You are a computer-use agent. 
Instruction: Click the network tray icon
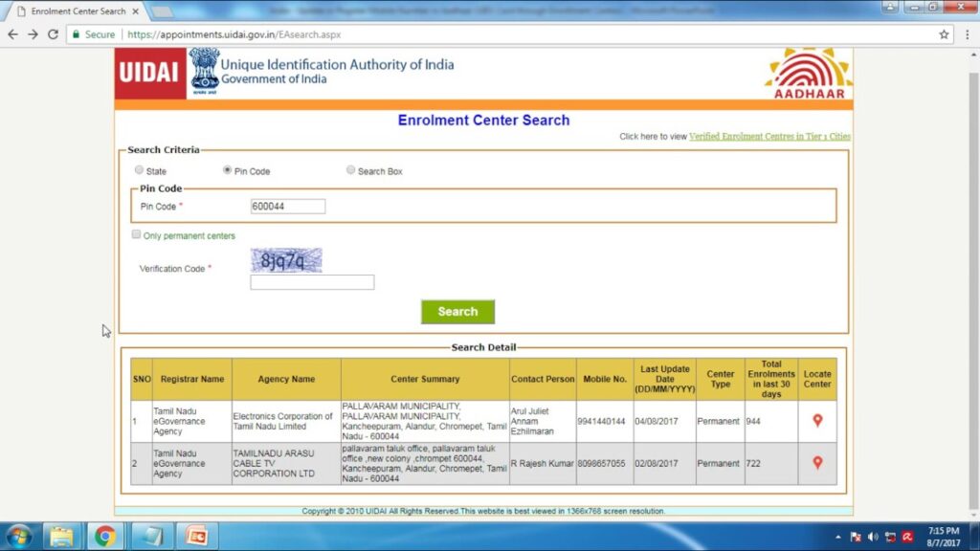tap(890, 538)
